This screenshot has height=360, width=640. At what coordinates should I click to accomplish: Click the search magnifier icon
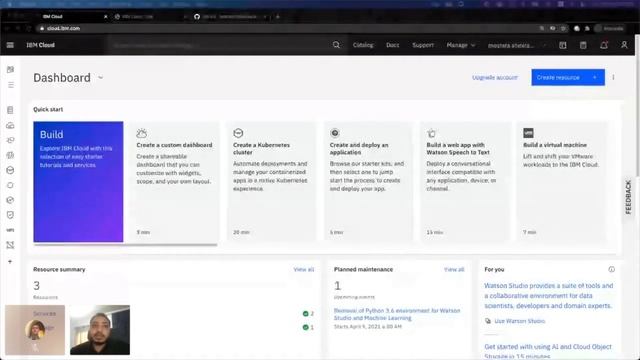336,45
